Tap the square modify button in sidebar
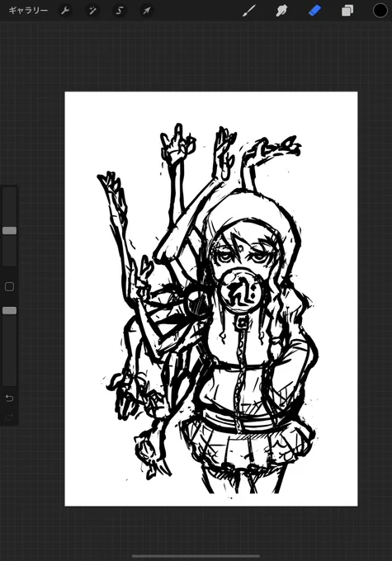Screen dimensions: 392x561 (10, 286)
